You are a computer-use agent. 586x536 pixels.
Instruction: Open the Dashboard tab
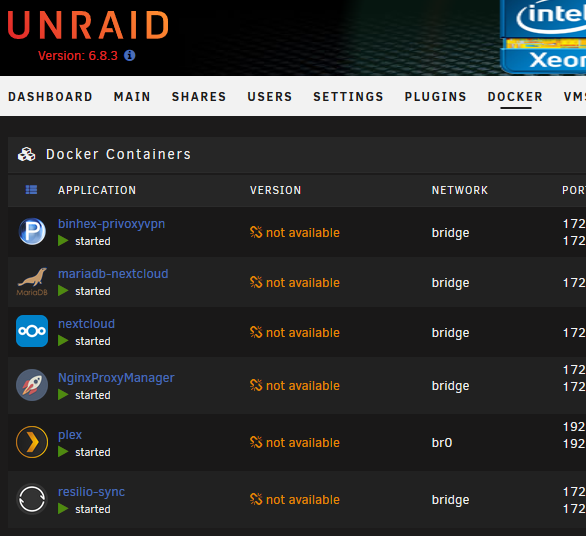click(x=50, y=97)
